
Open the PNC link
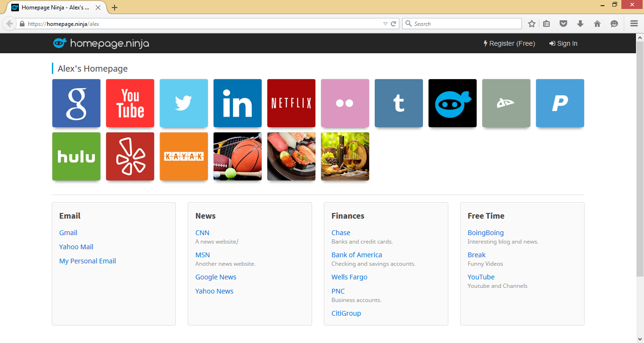pyautogui.click(x=338, y=291)
